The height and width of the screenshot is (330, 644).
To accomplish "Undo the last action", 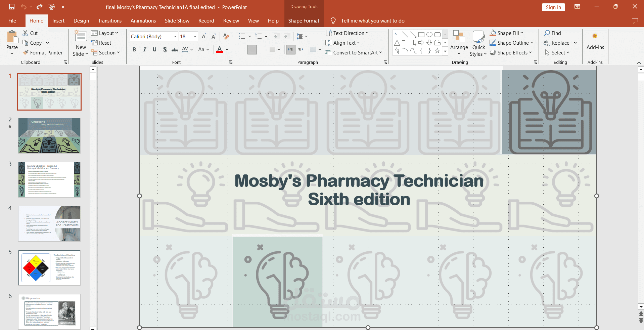I will pos(24,7).
